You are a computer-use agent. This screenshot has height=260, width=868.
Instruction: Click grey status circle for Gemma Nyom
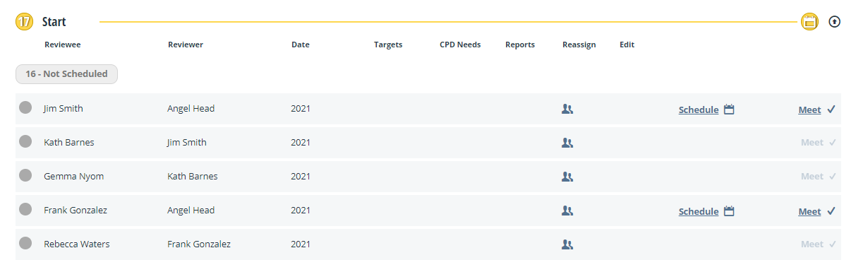(25, 175)
